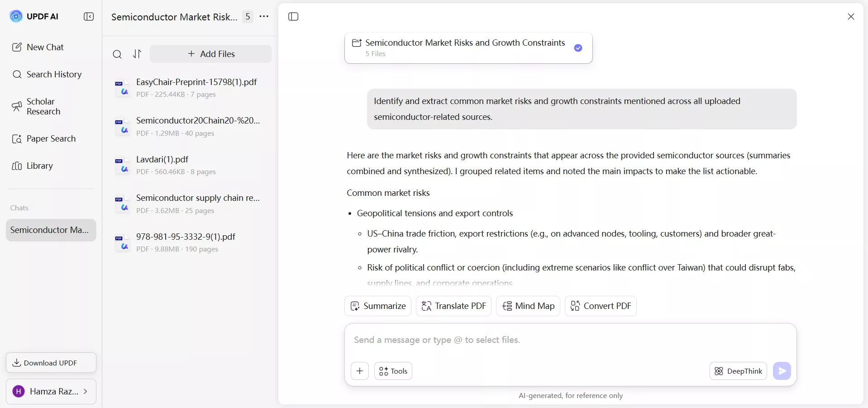Click the Add Files button
The height and width of the screenshot is (408, 868).
pos(210,53)
